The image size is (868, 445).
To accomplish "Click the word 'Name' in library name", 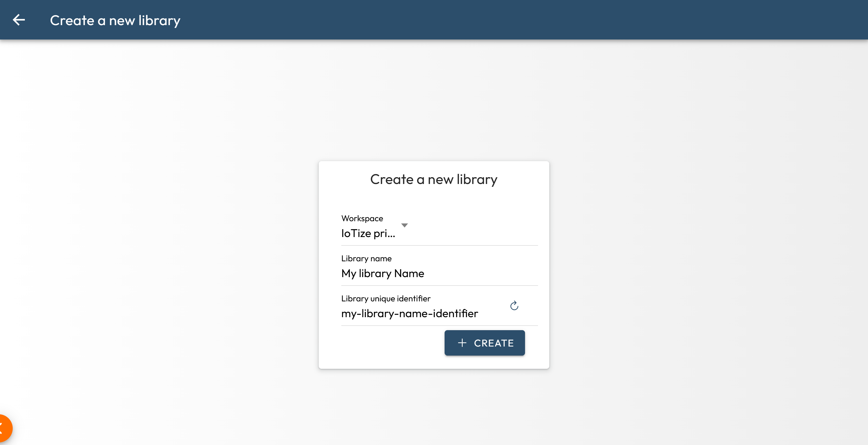I will coord(409,273).
